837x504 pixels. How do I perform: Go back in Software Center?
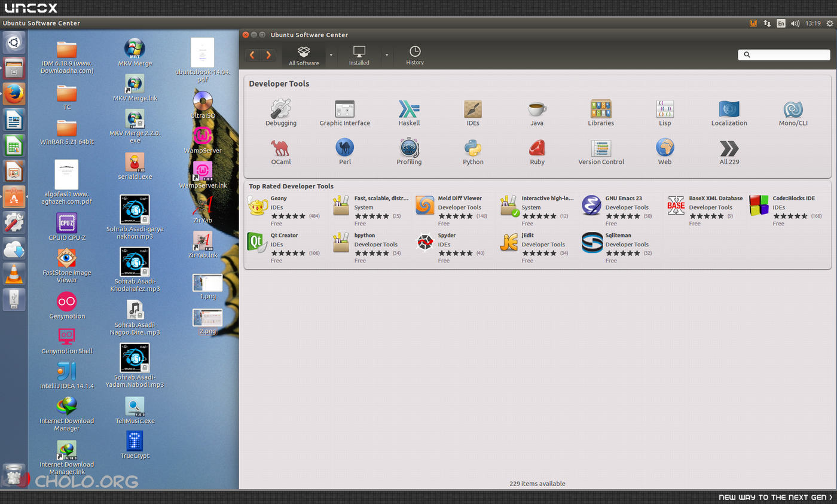click(x=252, y=55)
